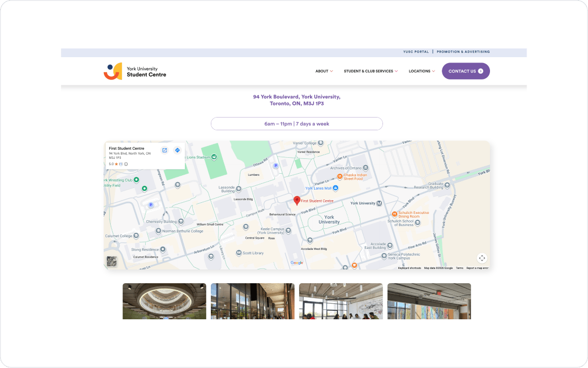Click the Behavioural Science map label

click(x=282, y=214)
